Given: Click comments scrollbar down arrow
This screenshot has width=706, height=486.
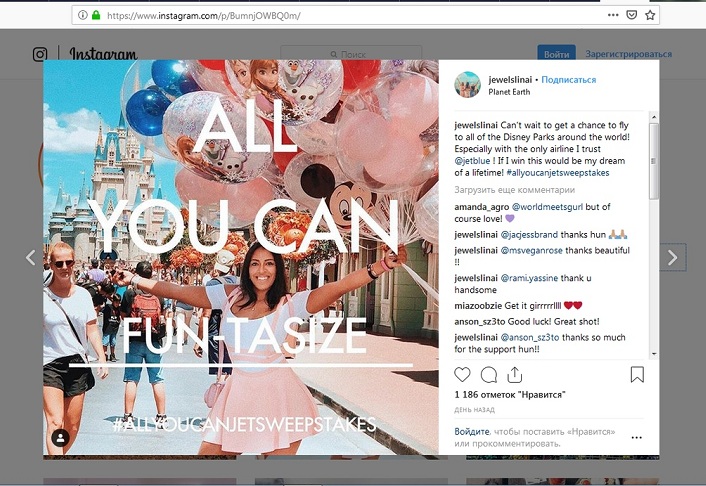Looking at the screenshot, I should (x=654, y=354).
